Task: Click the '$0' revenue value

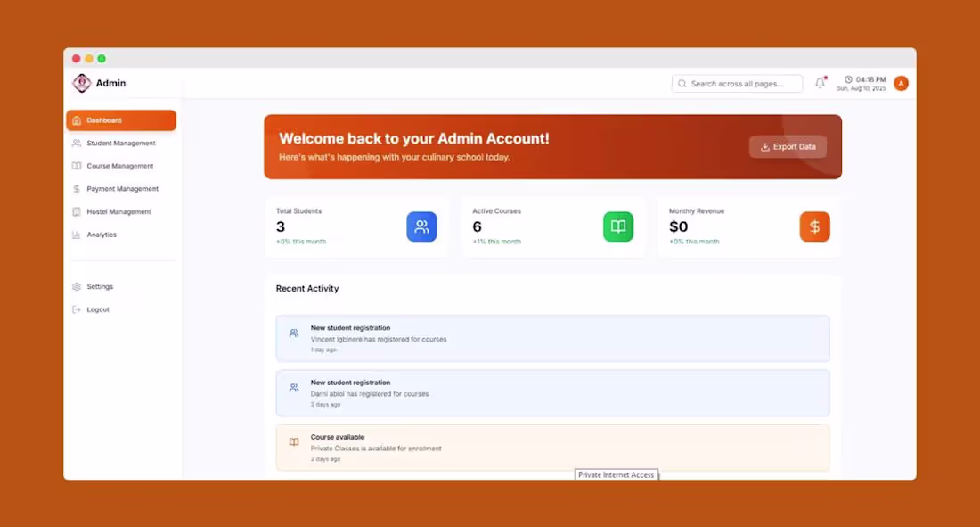Action: pyautogui.click(x=678, y=226)
